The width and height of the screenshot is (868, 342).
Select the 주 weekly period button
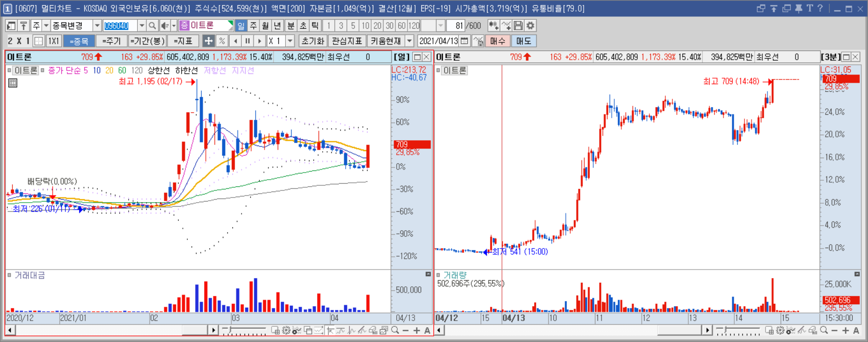[253, 26]
